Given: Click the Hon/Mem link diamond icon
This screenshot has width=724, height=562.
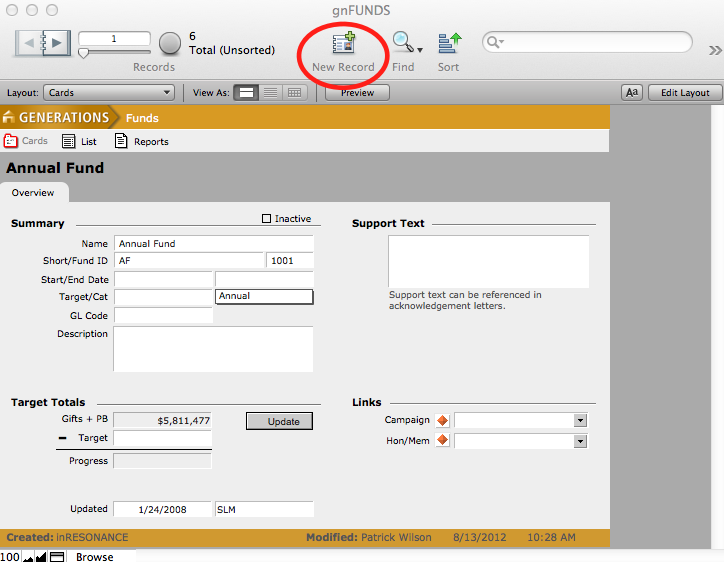Looking at the screenshot, I should [443, 440].
